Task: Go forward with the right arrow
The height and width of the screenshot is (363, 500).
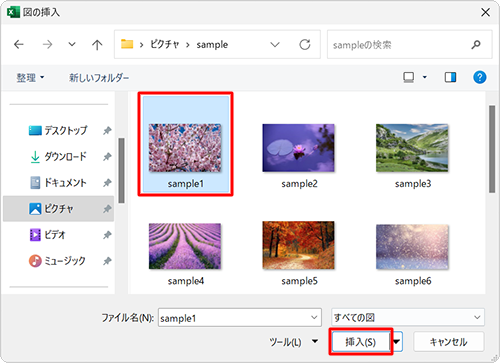Action: (48, 44)
